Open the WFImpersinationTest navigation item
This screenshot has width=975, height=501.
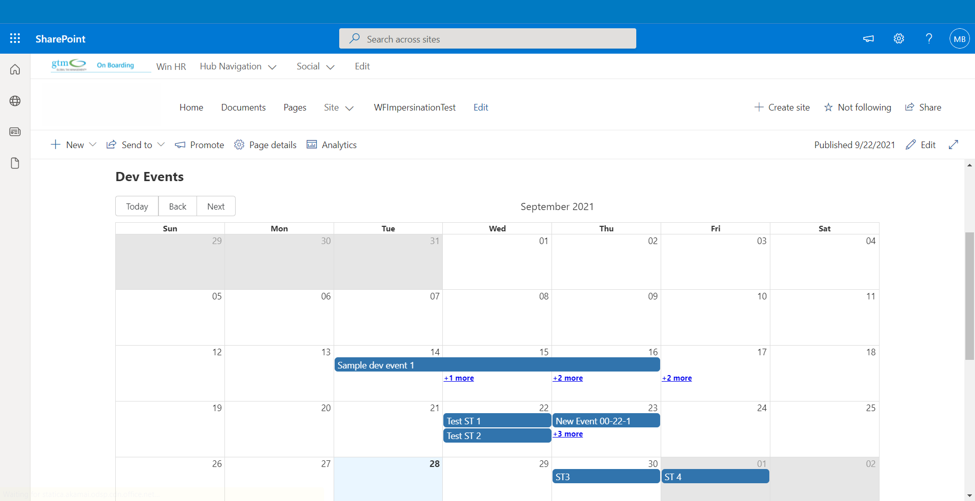pyautogui.click(x=414, y=108)
